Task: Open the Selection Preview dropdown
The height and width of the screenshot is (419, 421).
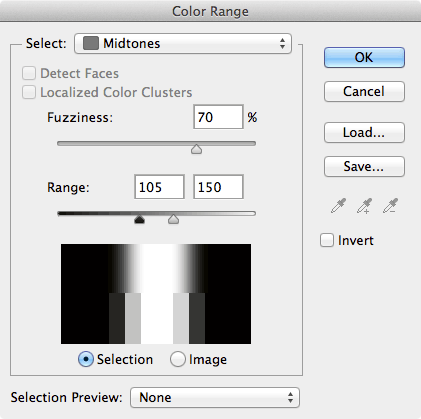Action: [215, 397]
